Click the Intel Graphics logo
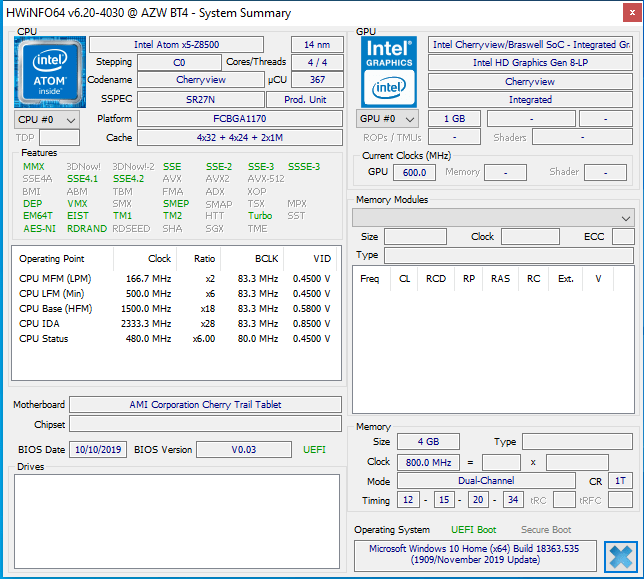Image resolution: width=644 pixels, height=579 pixels. pyautogui.click(x=389, y=72)
